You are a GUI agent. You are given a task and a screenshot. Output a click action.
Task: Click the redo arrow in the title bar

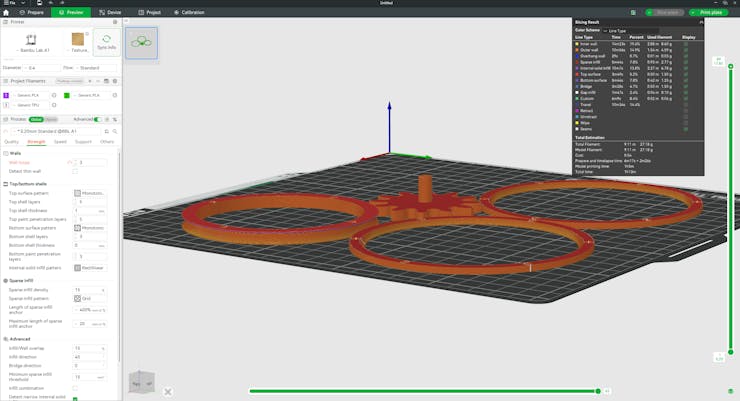point(62,3)
